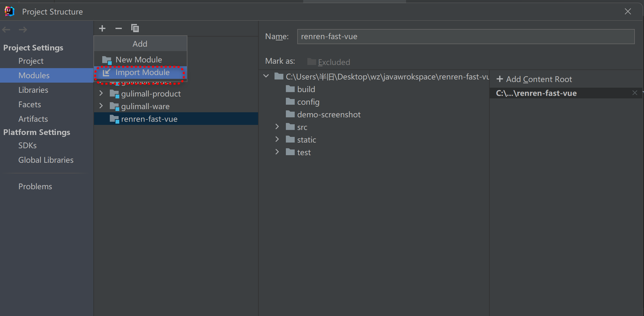Viewport: 644px width, 316px height.
Task: Select the build folder name
Action: [306, 89]
